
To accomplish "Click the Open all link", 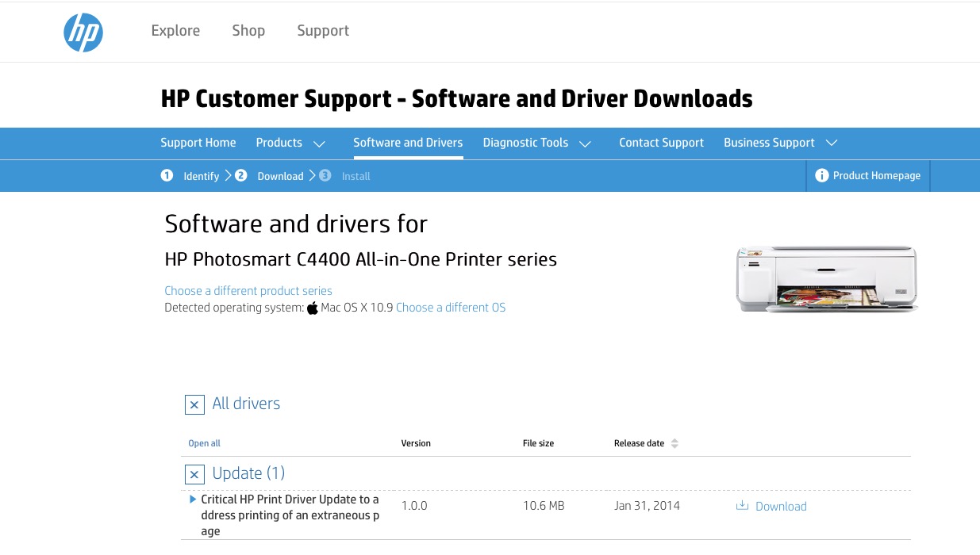I will 205,443.
